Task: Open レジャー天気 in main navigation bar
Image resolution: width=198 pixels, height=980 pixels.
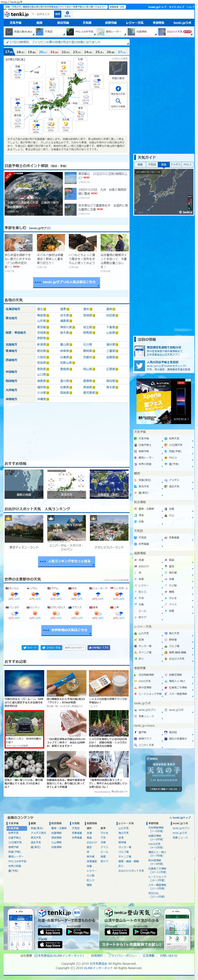Action: click(x=135, y=23)
